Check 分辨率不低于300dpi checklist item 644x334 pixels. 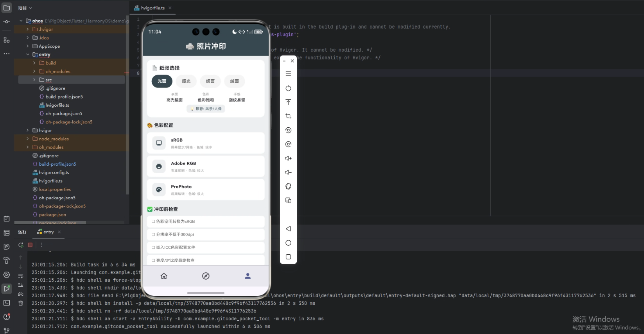pyautogui.click(x=206, y=234)
